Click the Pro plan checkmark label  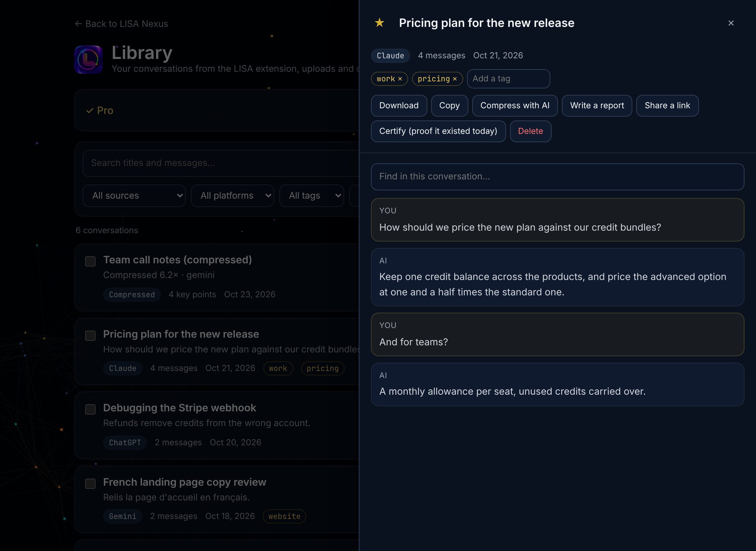[100, 111]
